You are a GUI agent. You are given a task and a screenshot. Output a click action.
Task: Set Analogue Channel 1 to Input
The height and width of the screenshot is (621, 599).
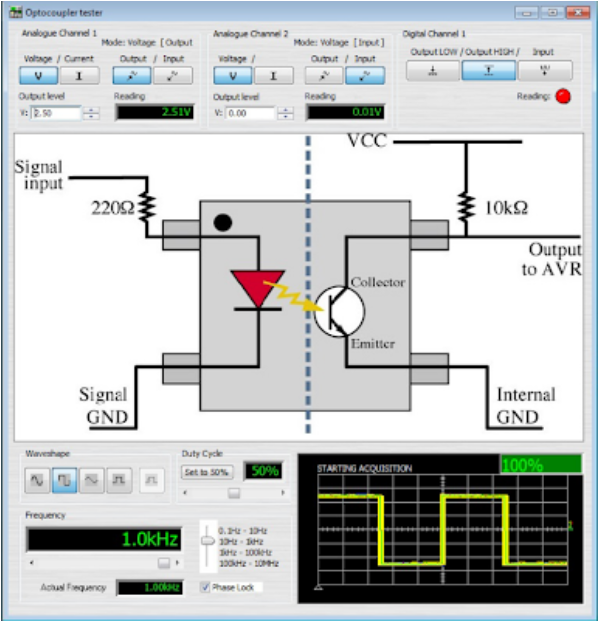[x=173, y=75]
